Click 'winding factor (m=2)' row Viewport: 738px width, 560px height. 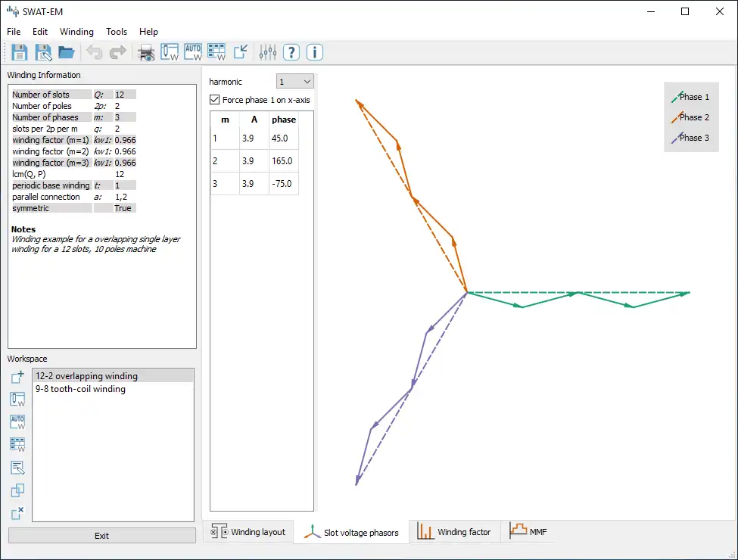[x=74, y=151]
